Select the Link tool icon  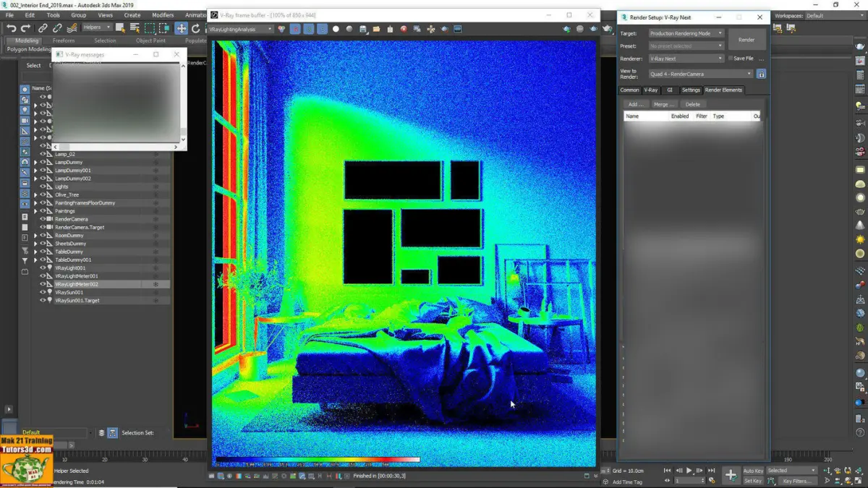[x=43, y=28]
